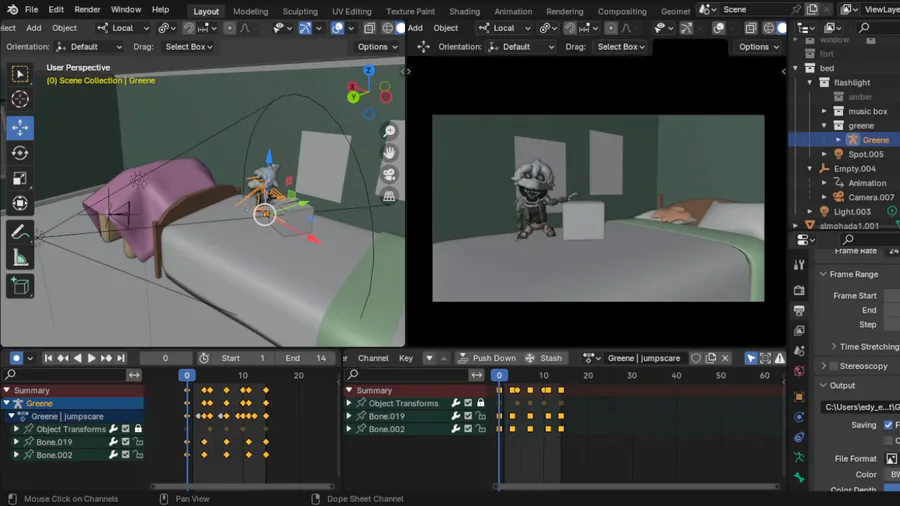
Task: Select Camera.007 in the outliner
Action: 871,197
